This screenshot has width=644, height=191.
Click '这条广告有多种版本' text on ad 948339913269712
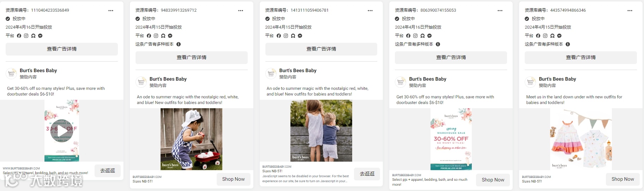(155, 44)
